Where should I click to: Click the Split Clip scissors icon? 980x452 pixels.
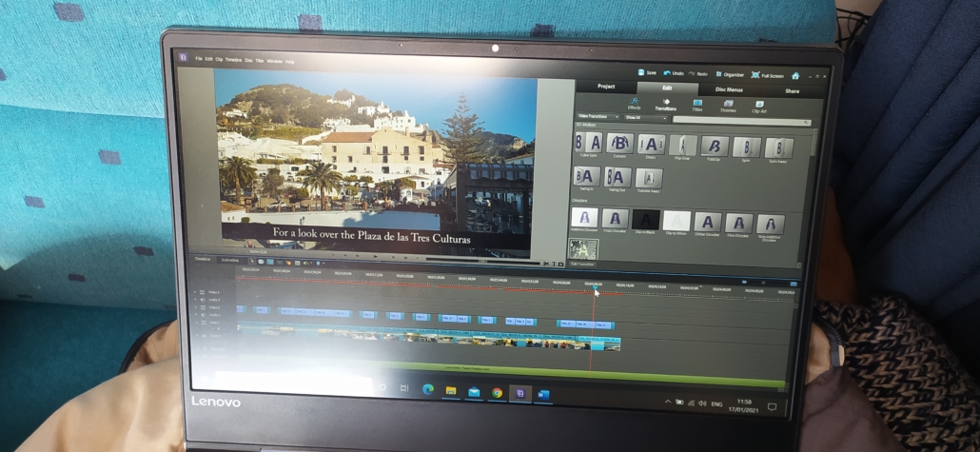tap(545, 264)
